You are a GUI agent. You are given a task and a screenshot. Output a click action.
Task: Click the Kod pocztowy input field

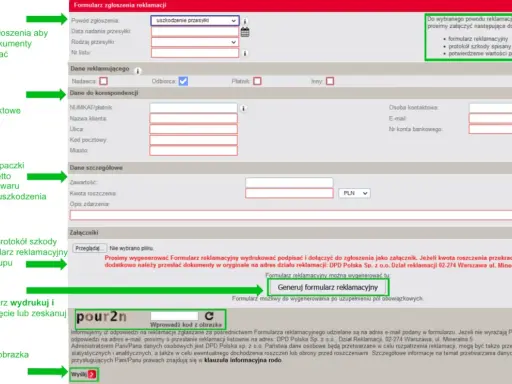pyautogui.click(x=193, y=140)
